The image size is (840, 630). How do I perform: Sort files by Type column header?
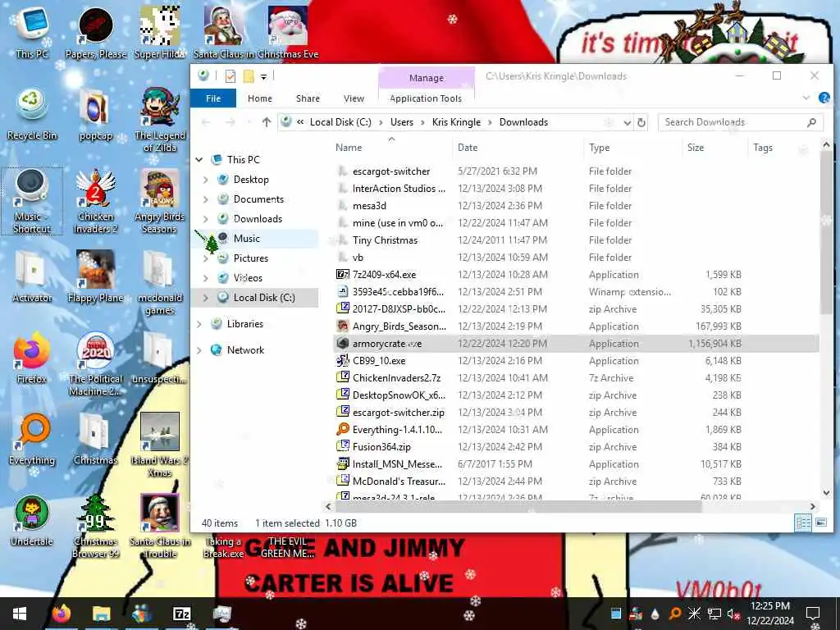click(x=632, y=148)
